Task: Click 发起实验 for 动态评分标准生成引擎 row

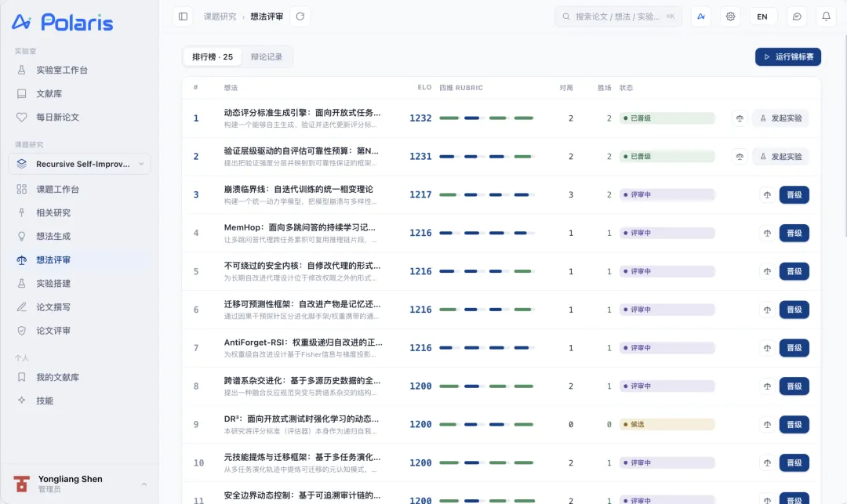Action: (x=780, y=118)
